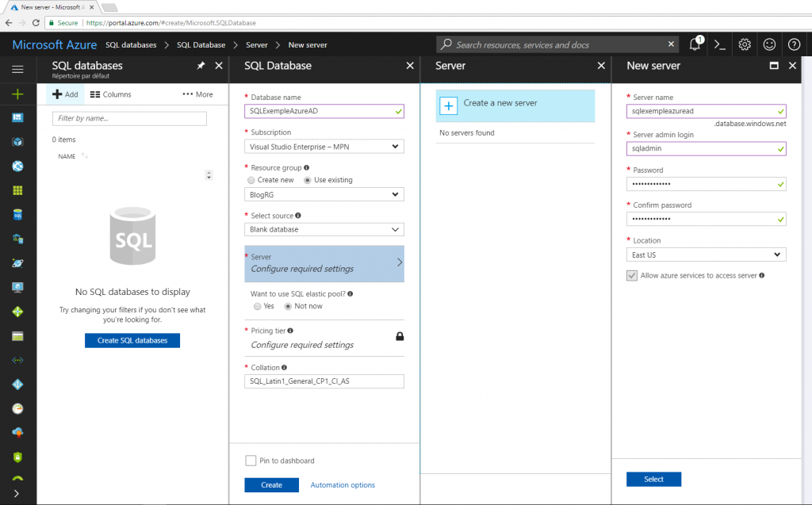
Task: Check Pin to dashboard checkbox
Action: 251,461
